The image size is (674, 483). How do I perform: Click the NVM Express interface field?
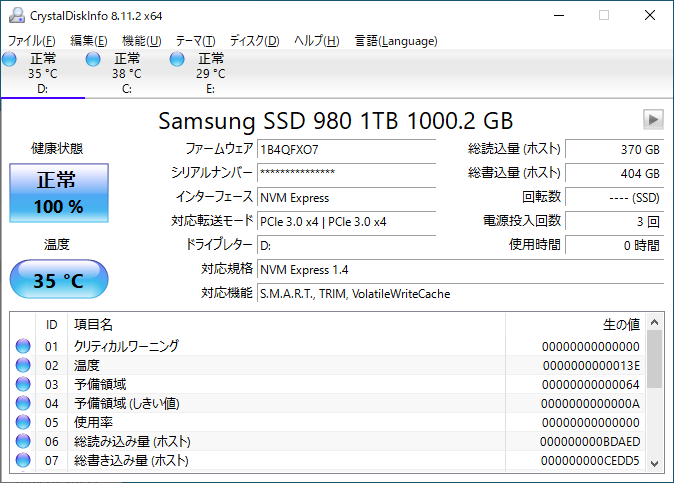coord(346,197)
